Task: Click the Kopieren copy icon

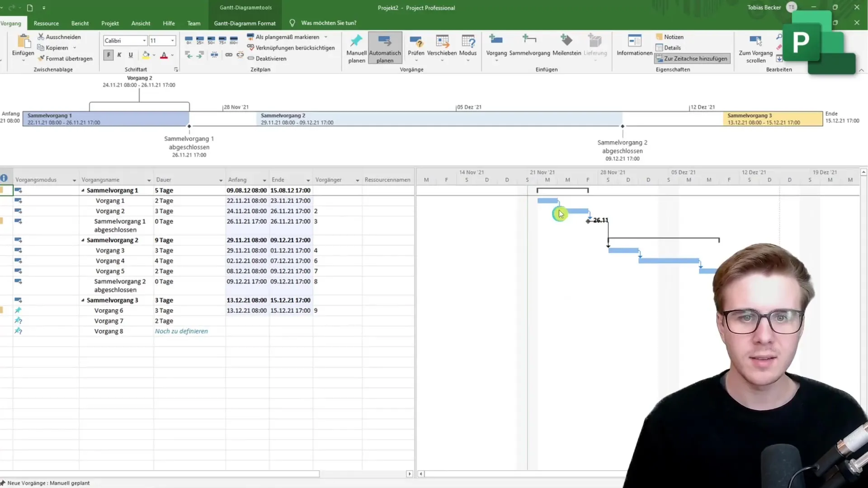Action: (x=41, y=47)
